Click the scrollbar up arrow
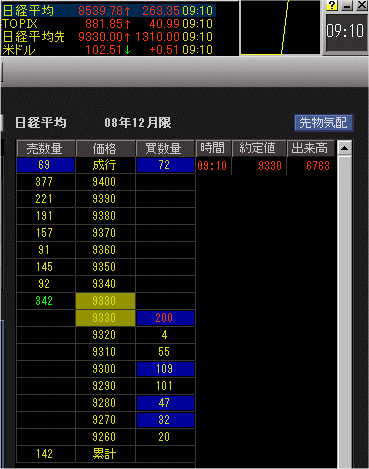This screenshot has width=369, height=469. (x=345, y=148)
